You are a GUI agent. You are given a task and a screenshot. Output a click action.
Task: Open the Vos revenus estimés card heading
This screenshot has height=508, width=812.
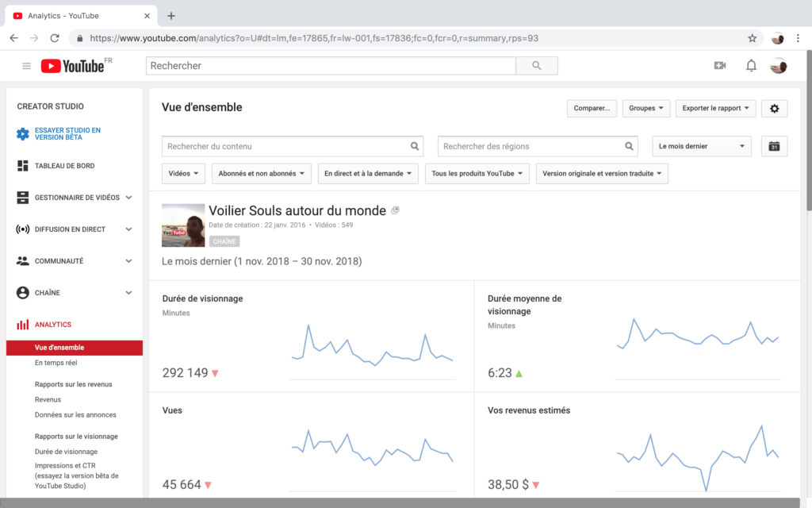click(x=529, y=410)
